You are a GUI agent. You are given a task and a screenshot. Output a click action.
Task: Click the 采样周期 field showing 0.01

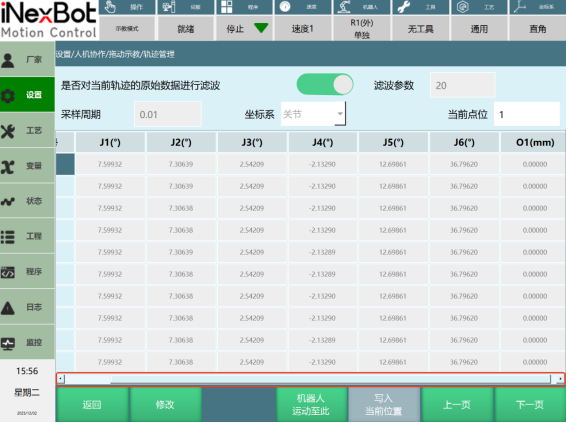[x=168, y=114]
